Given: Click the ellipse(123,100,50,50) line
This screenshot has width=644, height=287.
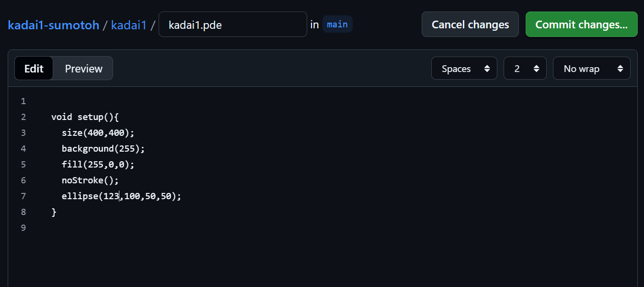Looking at the screenshot, I should pyautogui.click(x=121, y=196).
